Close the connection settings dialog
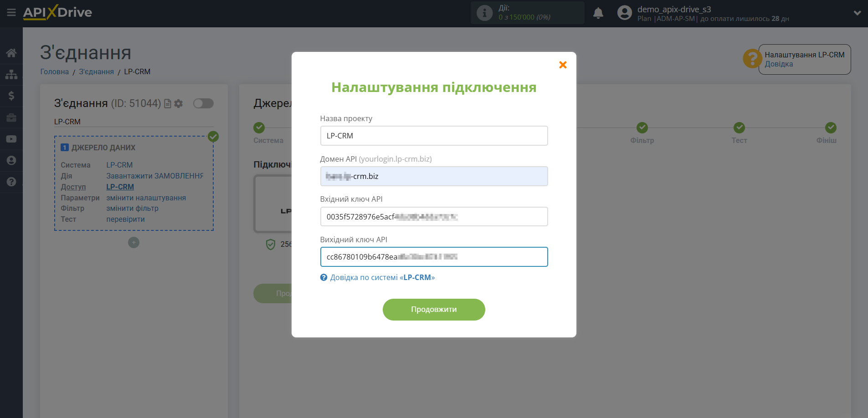This screenshot has width=868, height=418. 563,65
